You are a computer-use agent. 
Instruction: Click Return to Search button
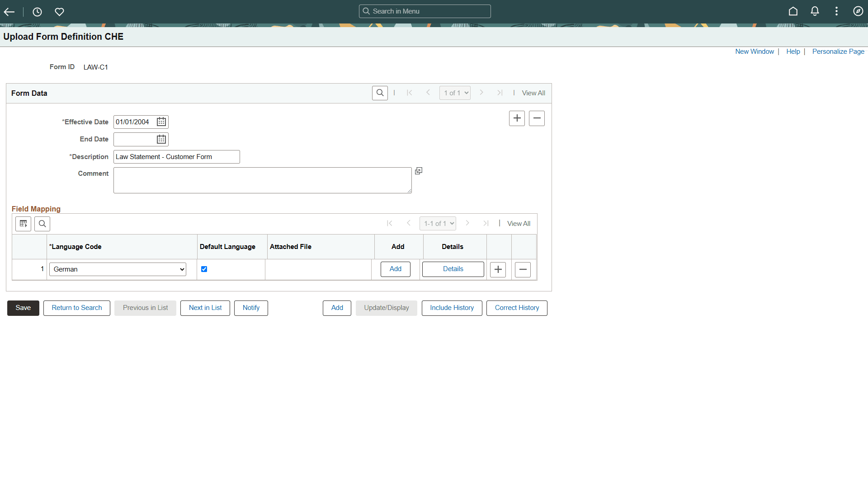(77, 308)
